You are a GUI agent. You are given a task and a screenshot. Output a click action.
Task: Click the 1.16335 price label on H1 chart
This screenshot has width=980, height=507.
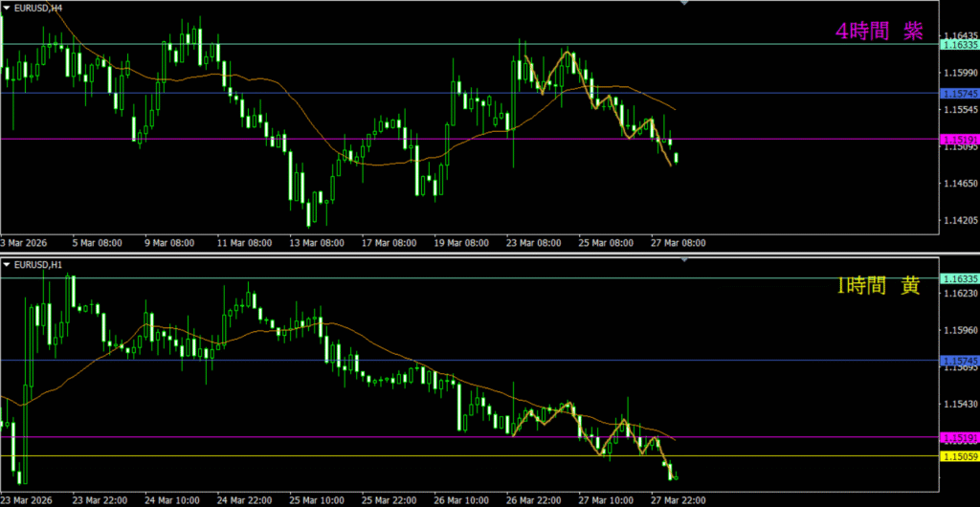pos(959,278)
